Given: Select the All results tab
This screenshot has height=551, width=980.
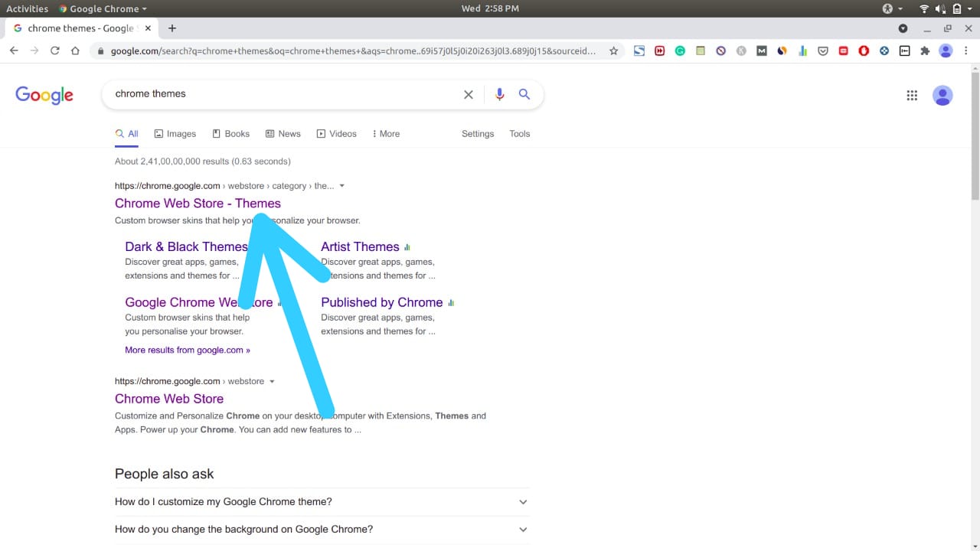Looking at the screenshot, I should [x=126, y=134].
